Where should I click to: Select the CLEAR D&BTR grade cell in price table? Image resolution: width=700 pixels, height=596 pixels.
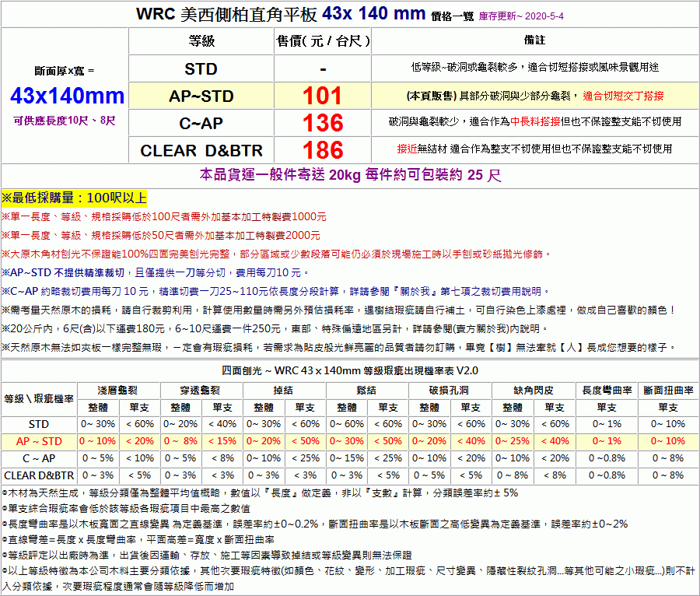[201, 150]
